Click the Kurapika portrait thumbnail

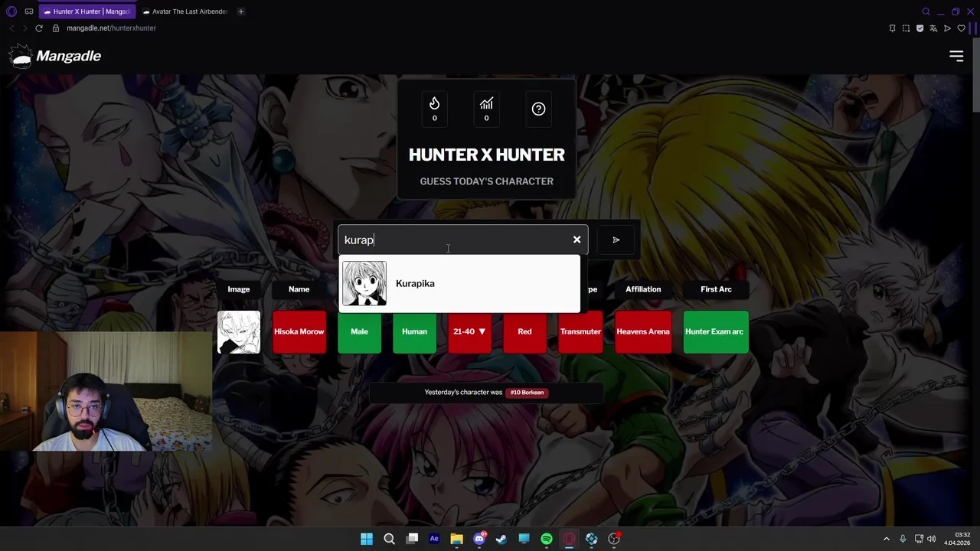point(364,283)
